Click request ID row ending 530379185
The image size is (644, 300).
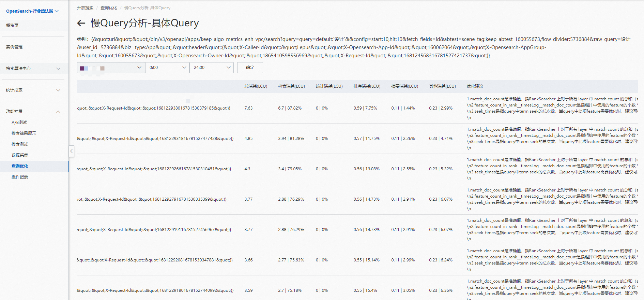[154, 108]
